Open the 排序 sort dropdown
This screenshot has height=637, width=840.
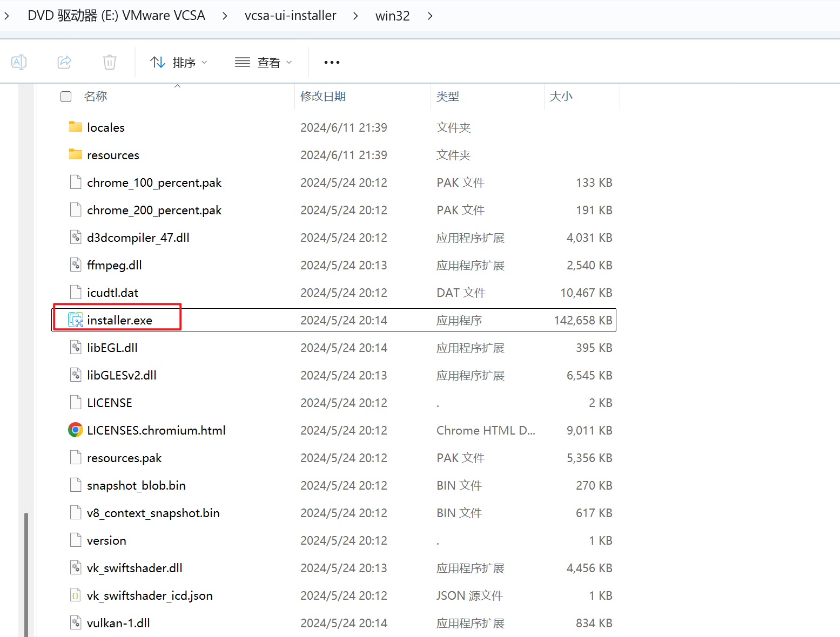point(179,63)
